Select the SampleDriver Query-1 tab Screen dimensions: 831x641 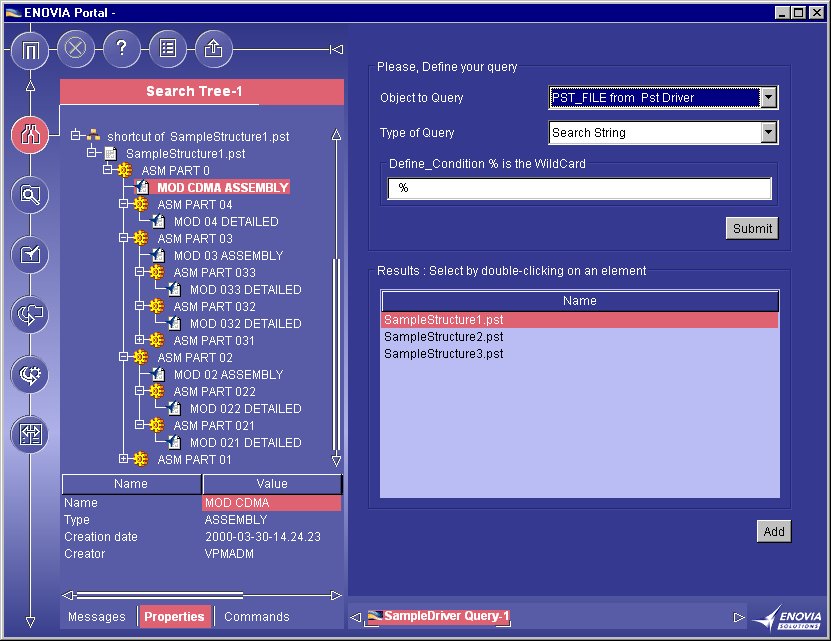point(438,616)
